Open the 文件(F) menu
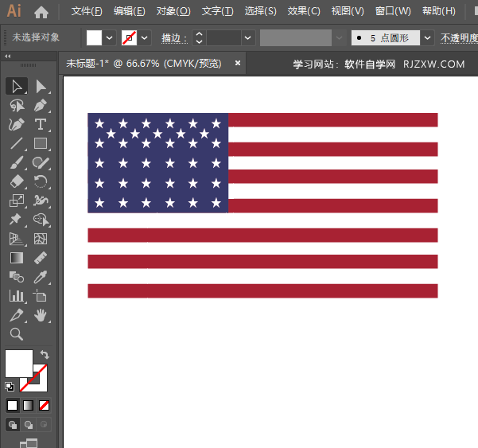478x448 pixels. [87, 11]
